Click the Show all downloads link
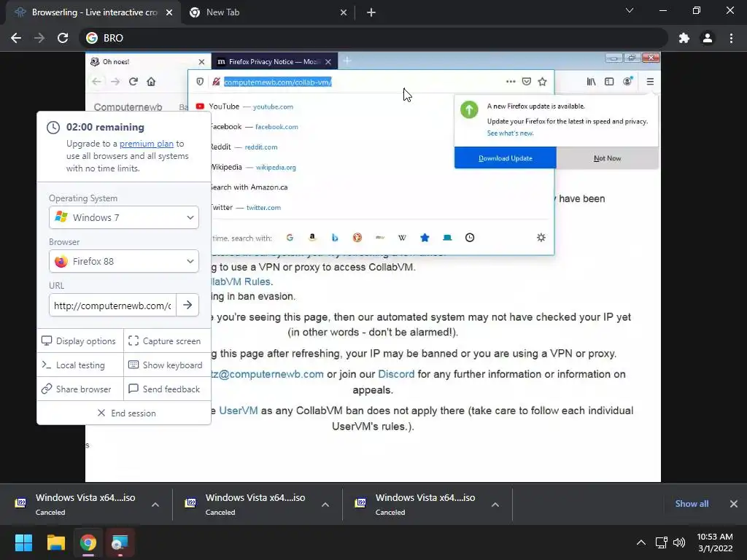This screenshot has height=560, width=747. coord(692,504)
